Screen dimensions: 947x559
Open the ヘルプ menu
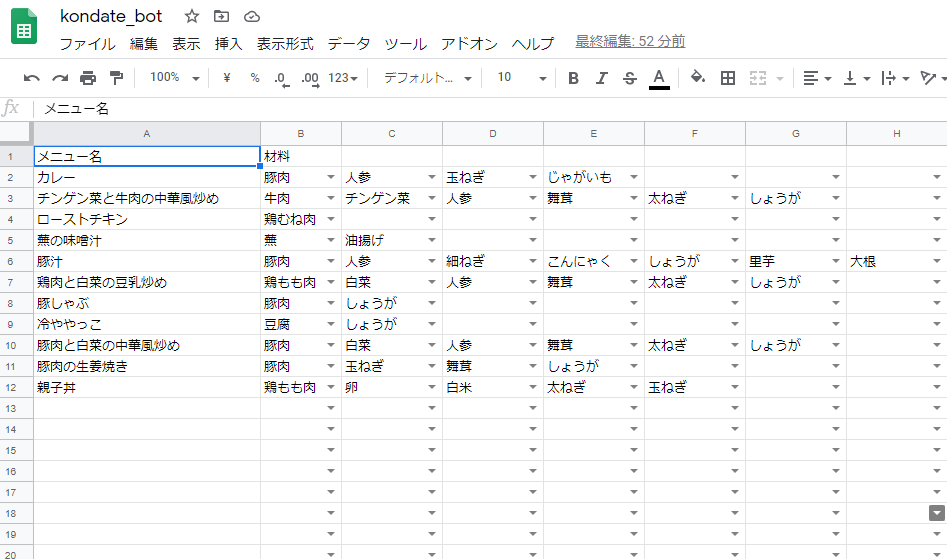coord(533,43)
